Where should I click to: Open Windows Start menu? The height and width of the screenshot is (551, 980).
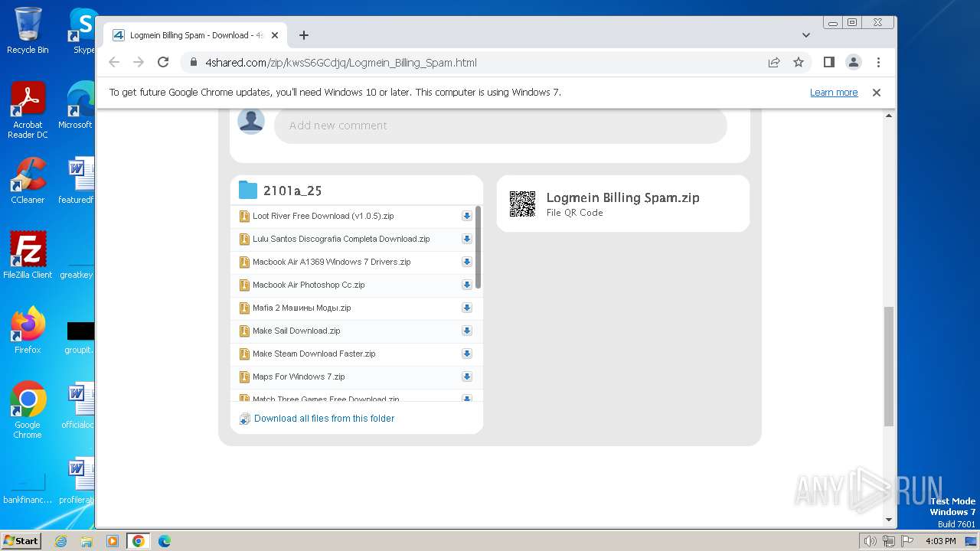click(21, 540)
